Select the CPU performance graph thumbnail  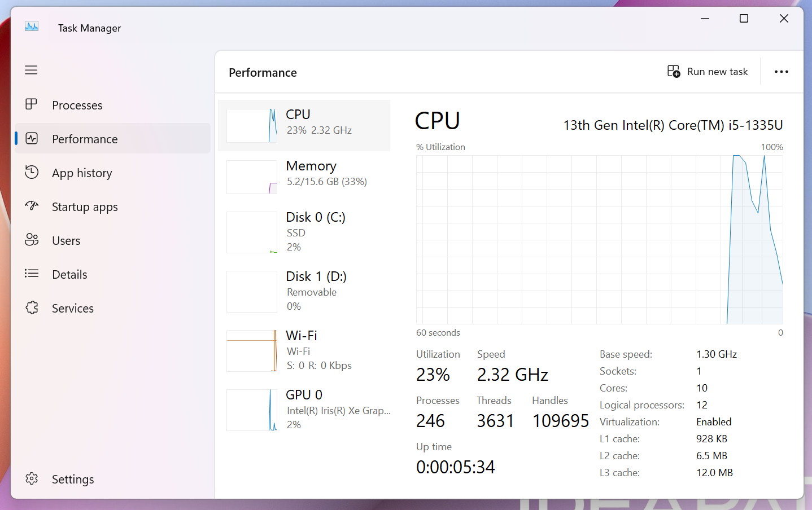[x=252, y=125]
